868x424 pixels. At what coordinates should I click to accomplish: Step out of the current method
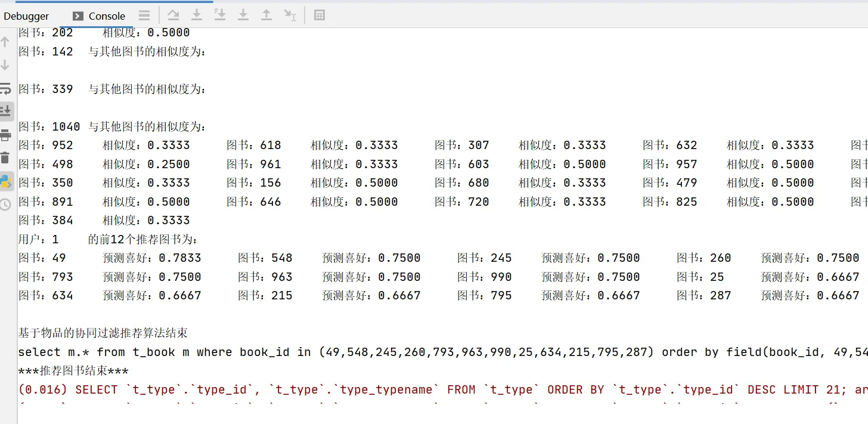(x=266, y=15)
